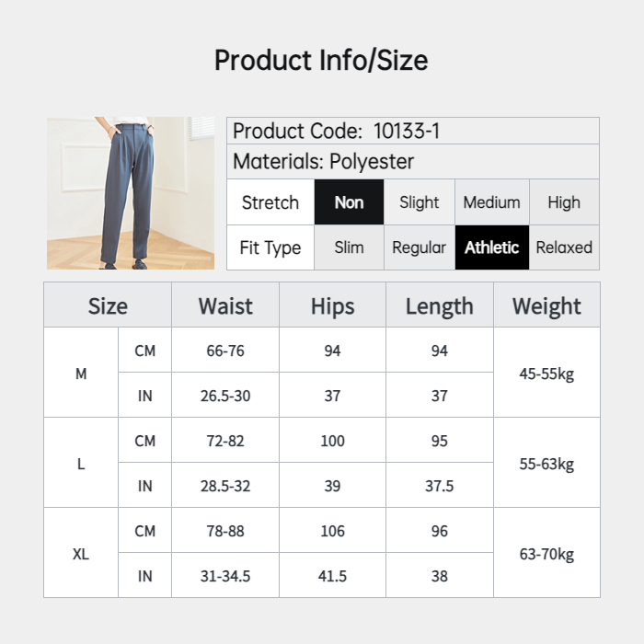Viewport: 644px width, 644px height.
Task: Click the highlighted Athletic fit type
Action: click(491, 247)
